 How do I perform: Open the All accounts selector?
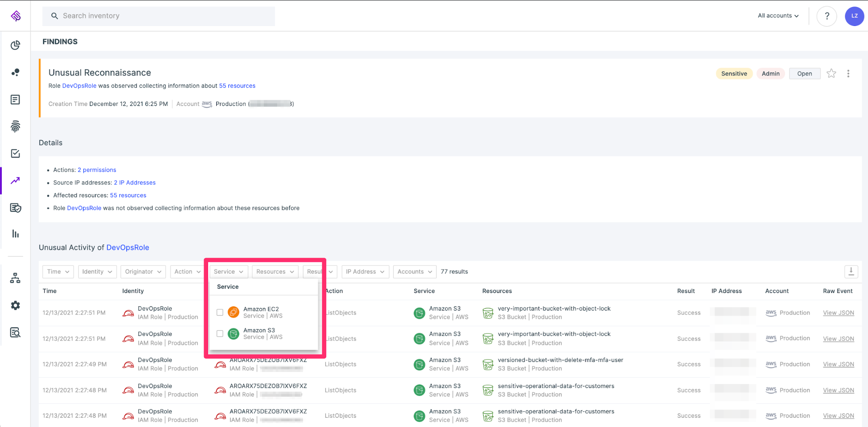pos(778,16)
